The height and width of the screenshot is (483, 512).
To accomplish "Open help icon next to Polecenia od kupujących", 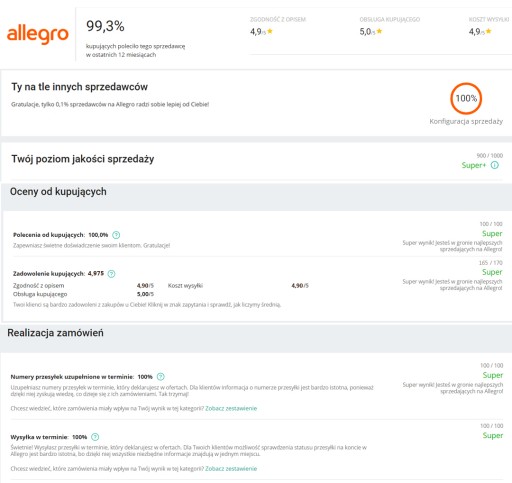I will point(116,235).
